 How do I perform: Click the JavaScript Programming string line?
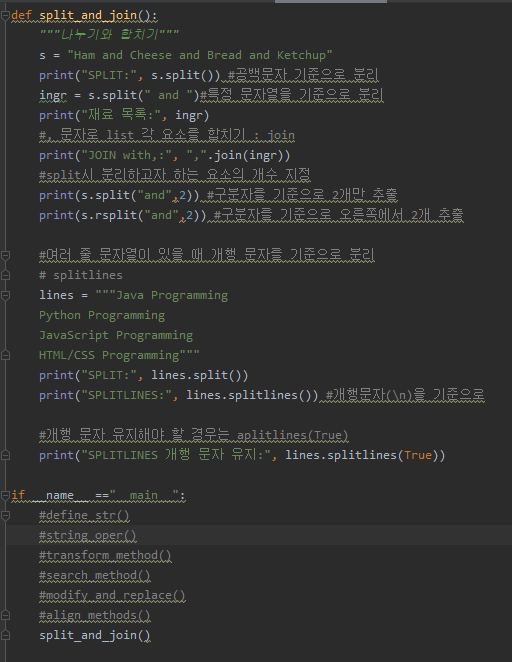[116, 335]
